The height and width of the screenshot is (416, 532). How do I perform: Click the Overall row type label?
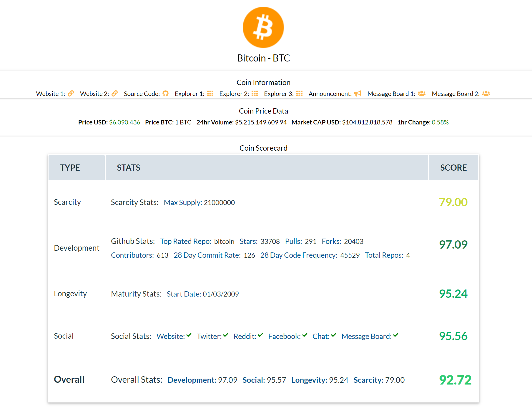click(69, 380)
